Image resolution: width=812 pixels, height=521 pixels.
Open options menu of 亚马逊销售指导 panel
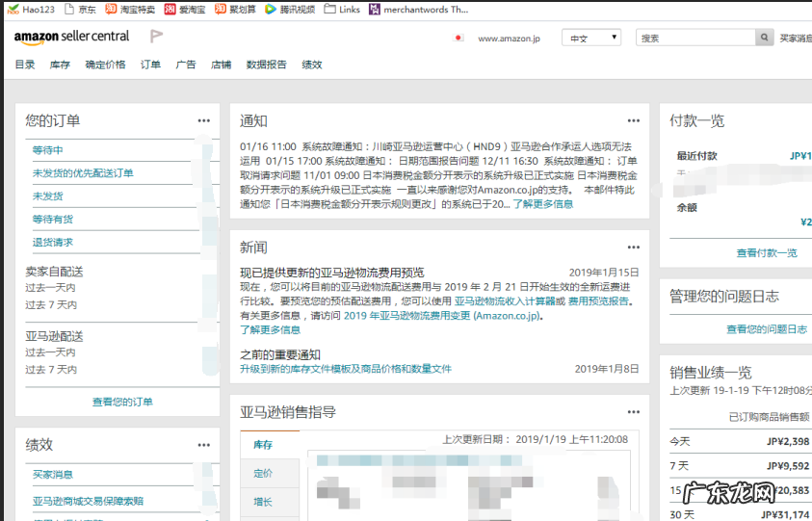[634, 412]
